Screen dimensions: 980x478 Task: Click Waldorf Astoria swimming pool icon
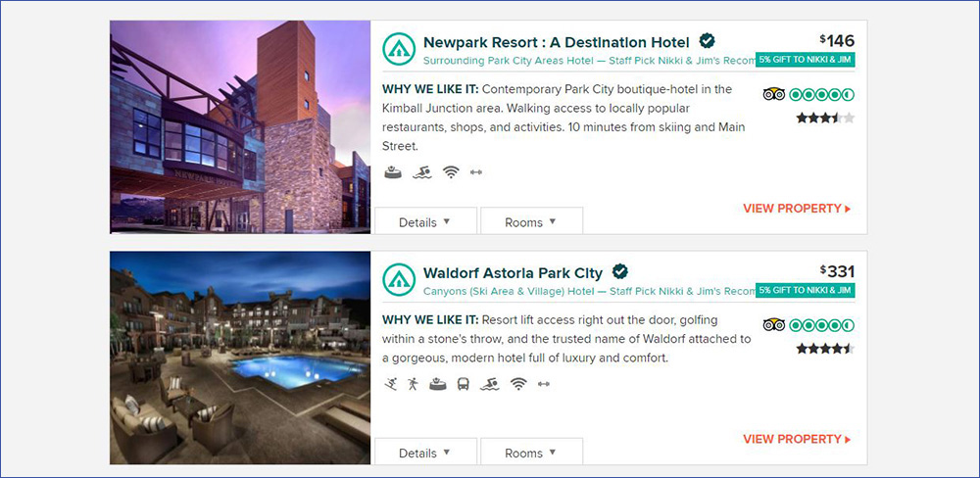(489, 384)
